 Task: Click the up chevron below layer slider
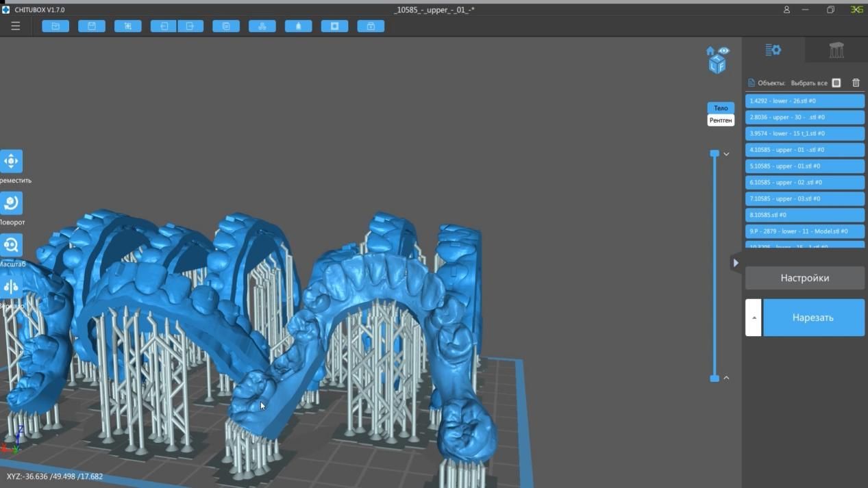click(726, 378)
